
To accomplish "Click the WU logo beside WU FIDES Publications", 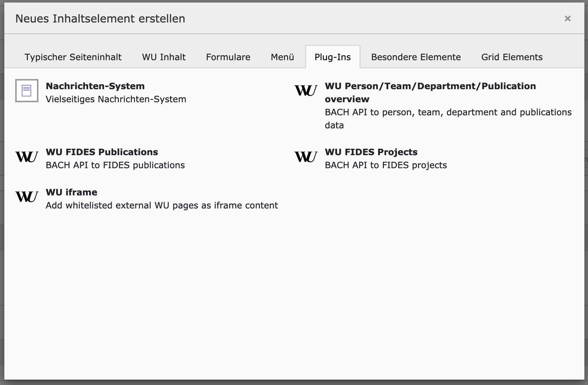I will [27, 157].
